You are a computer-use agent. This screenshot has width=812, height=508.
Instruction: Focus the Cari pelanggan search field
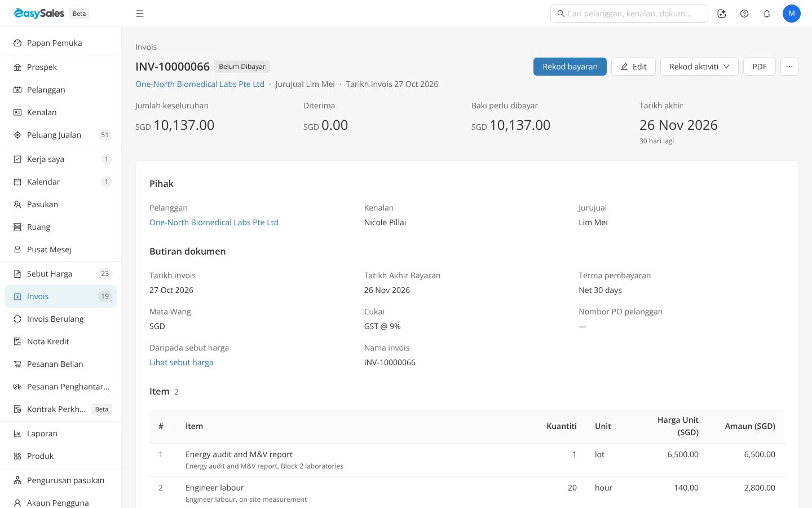coord(629,14)
